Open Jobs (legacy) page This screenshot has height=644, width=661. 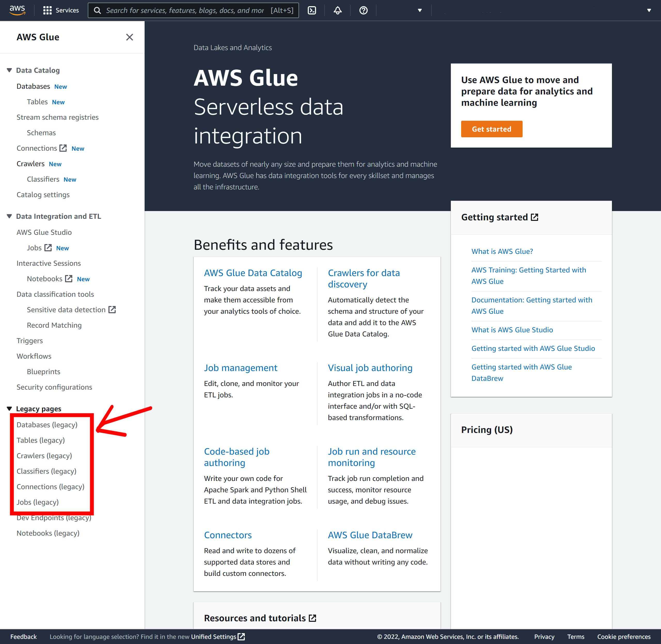(x=37, y=503)
